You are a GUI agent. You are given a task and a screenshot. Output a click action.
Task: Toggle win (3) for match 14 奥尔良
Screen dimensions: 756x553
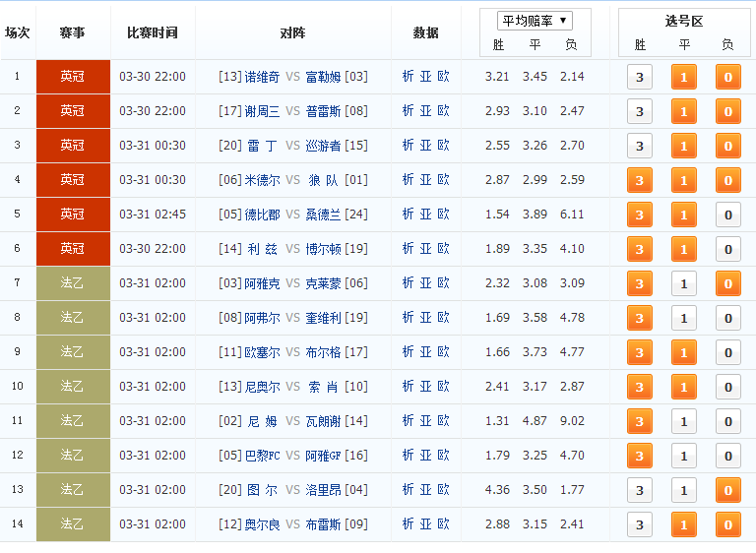639,524
